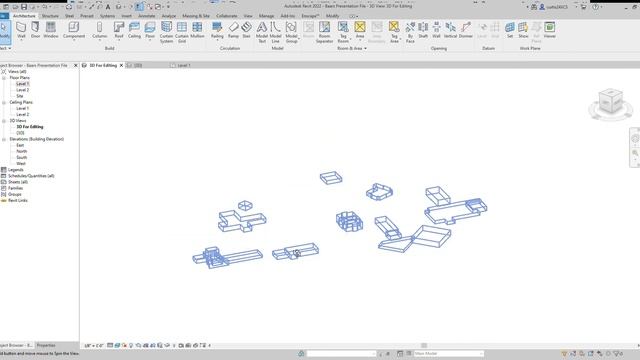Click the ViewCube in the 3D view
Viewport: 640px width, 360px height.
611,101
